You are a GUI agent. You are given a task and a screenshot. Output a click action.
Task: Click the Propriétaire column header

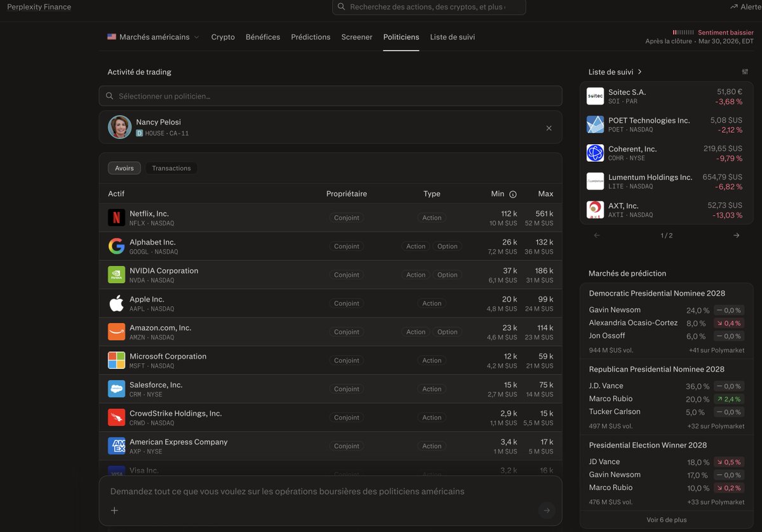(347, 194)
